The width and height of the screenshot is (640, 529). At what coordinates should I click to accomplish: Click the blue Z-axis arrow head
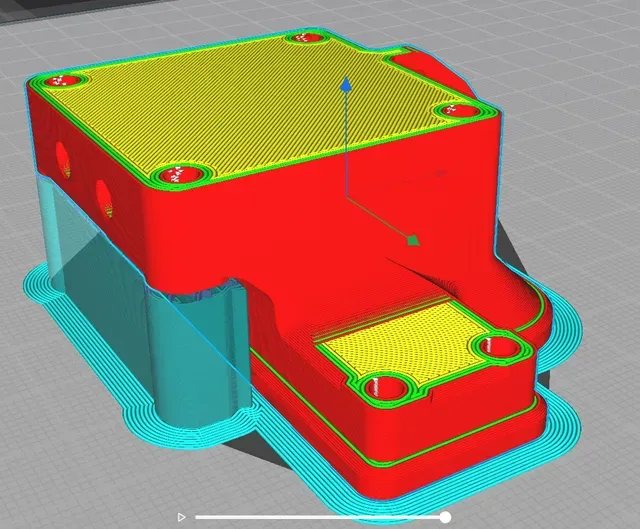346,84
